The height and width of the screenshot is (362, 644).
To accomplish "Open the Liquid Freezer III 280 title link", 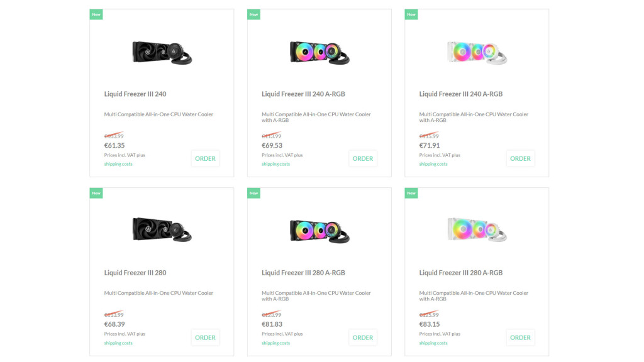I will tap(135, 273).
